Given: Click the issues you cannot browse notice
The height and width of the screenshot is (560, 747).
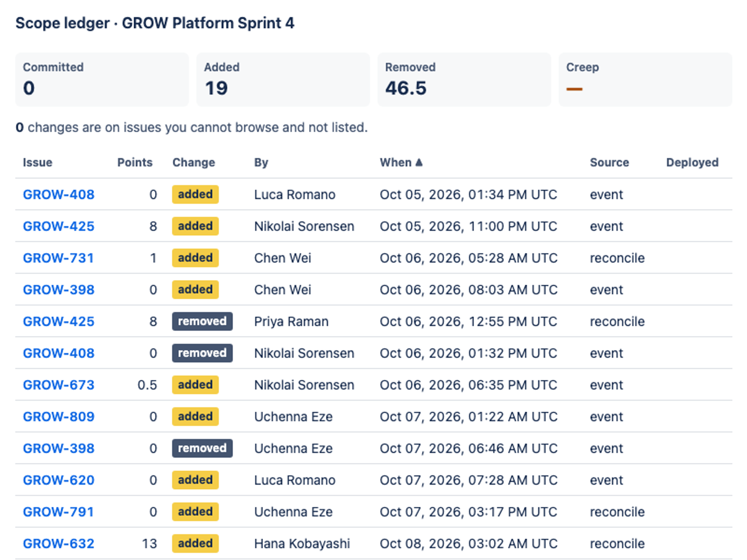Looking at the screenshot, I should click(192, 128).
